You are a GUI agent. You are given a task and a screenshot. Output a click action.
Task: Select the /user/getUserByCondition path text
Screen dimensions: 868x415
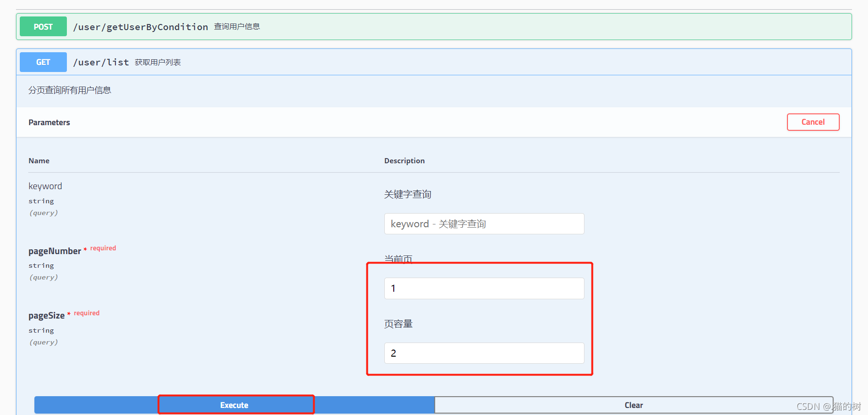[140, 27]
